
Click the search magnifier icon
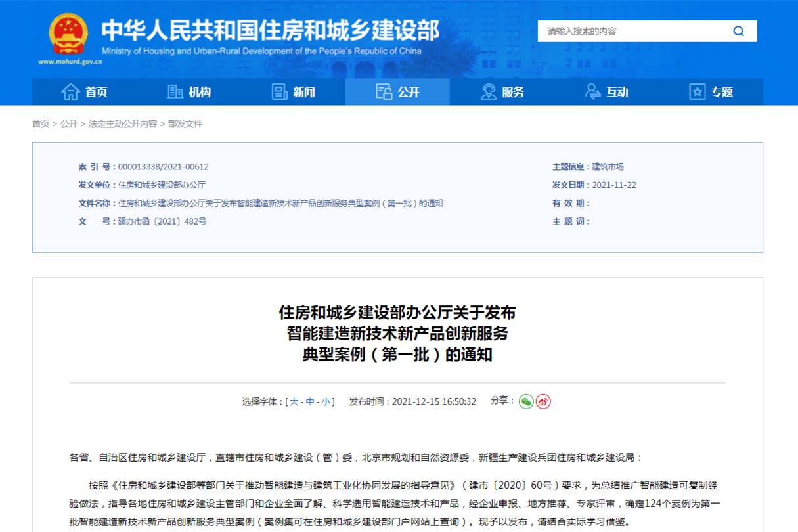(x=738, y=31)
